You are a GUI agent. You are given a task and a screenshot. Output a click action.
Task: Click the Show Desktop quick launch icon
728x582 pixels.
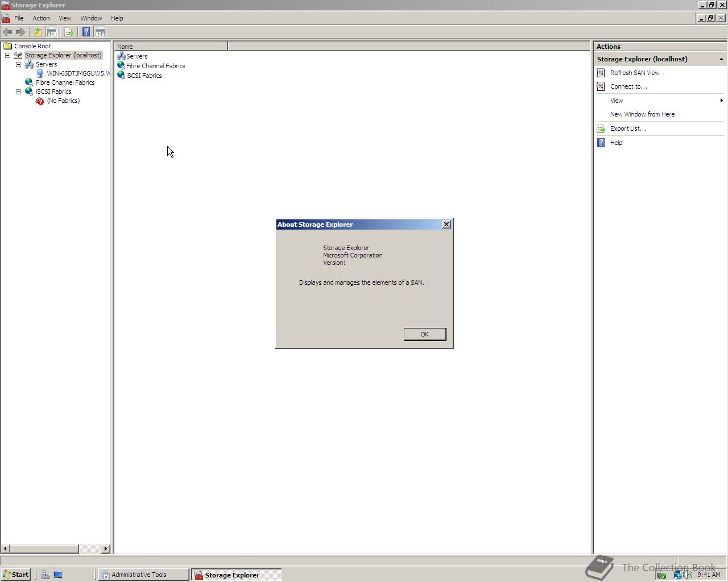coord(58,575)
